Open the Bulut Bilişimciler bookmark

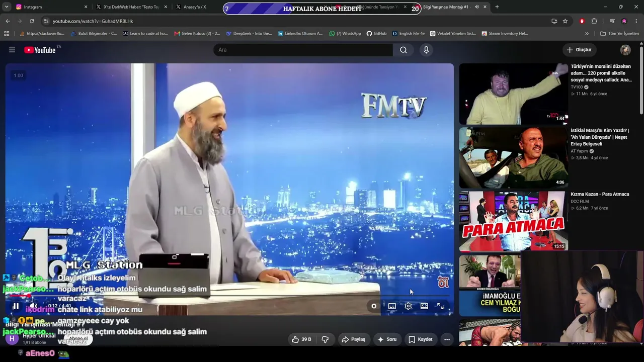94,34
